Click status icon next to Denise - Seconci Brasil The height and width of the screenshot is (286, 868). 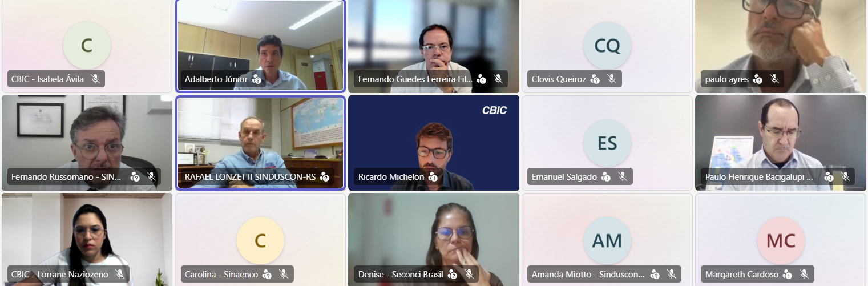[x=453, y=275]
